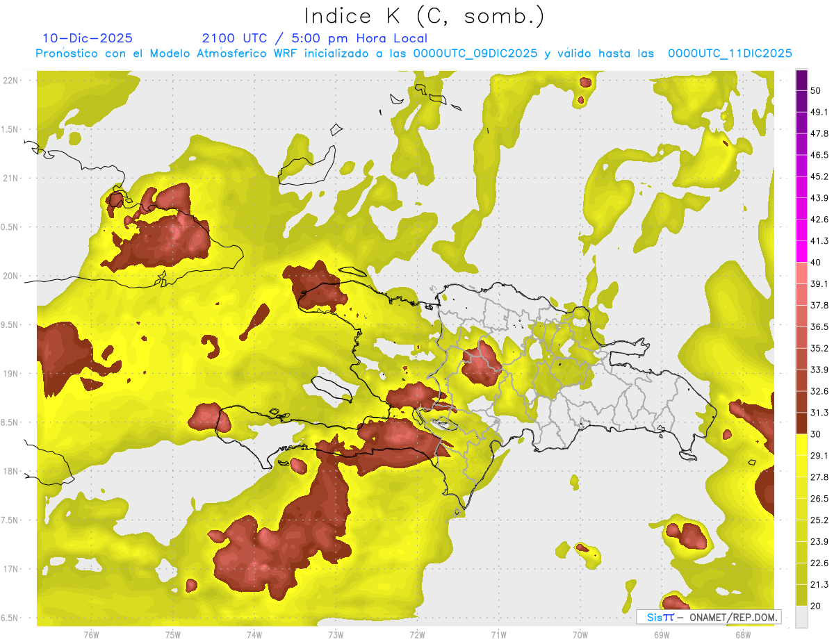This screenshot has width=834, height=644.
Task: Click the '75W' longitude label
Action: click(172, 634)
